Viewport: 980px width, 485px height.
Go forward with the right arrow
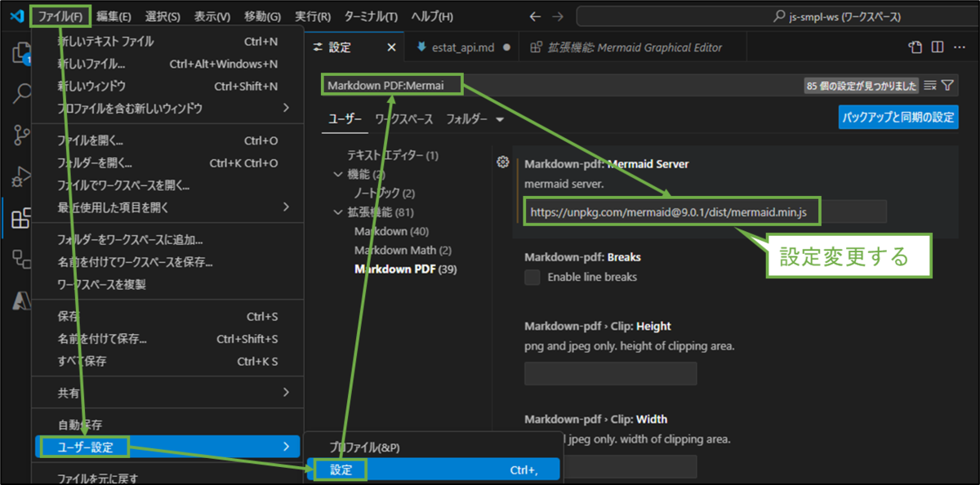coord(558,16)
